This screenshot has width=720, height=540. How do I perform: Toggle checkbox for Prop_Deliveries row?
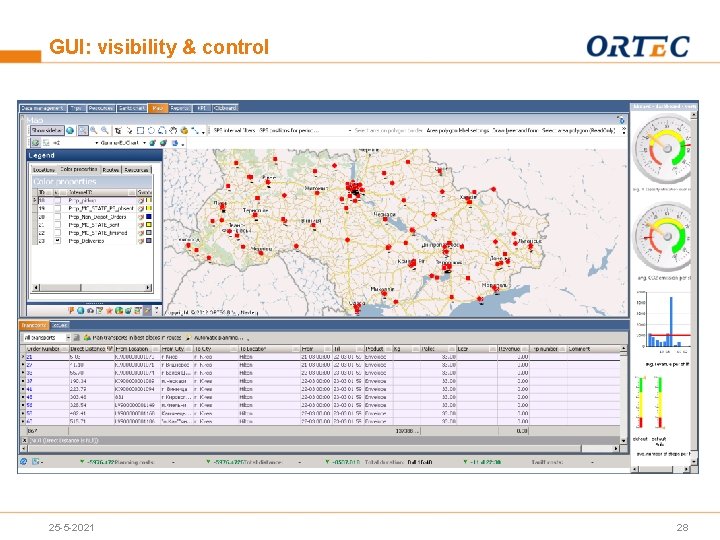[57, 241]
